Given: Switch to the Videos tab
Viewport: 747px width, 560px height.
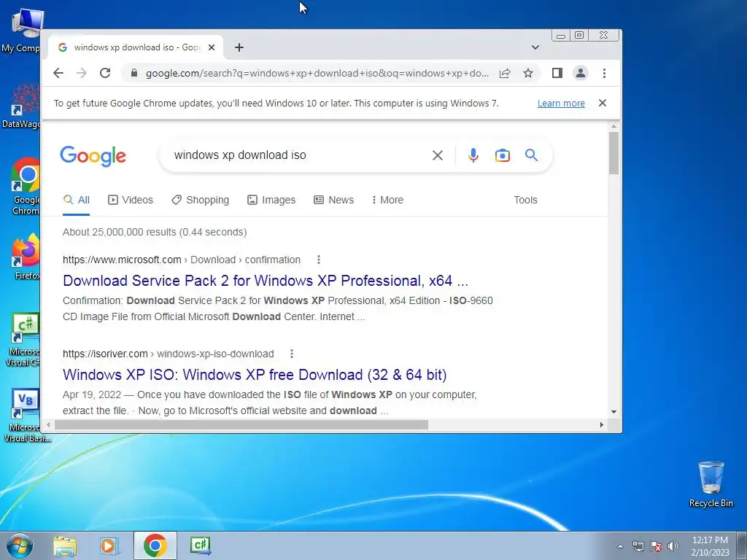Looking at the screenshot, I should point(131,200).
